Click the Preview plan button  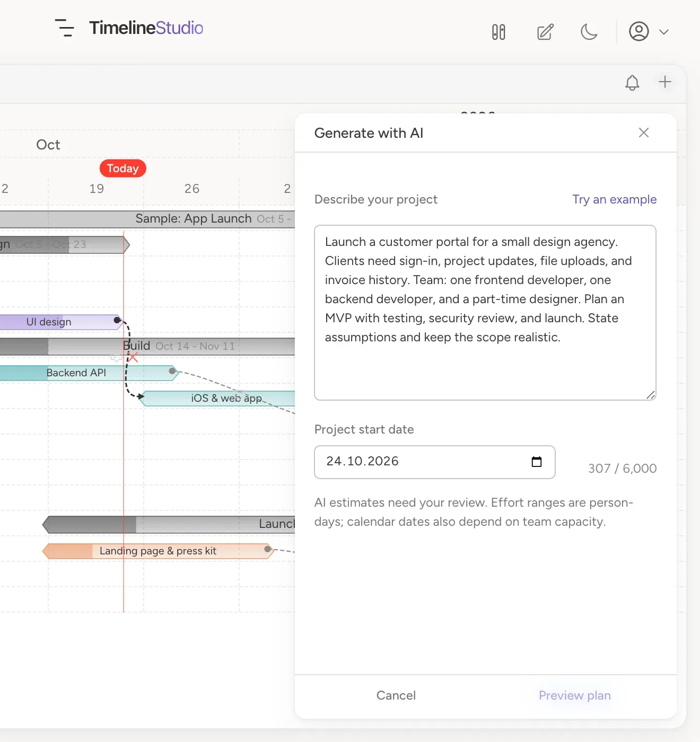575,695
